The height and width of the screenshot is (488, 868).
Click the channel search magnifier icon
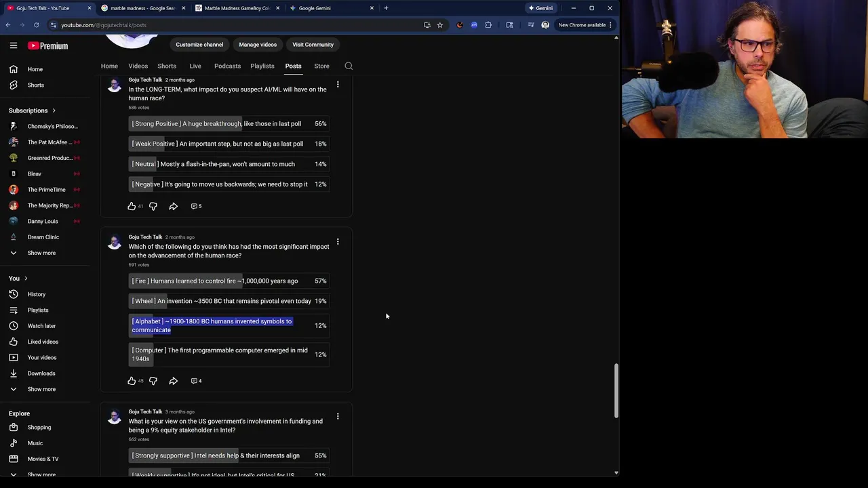[x=349, y=66]
